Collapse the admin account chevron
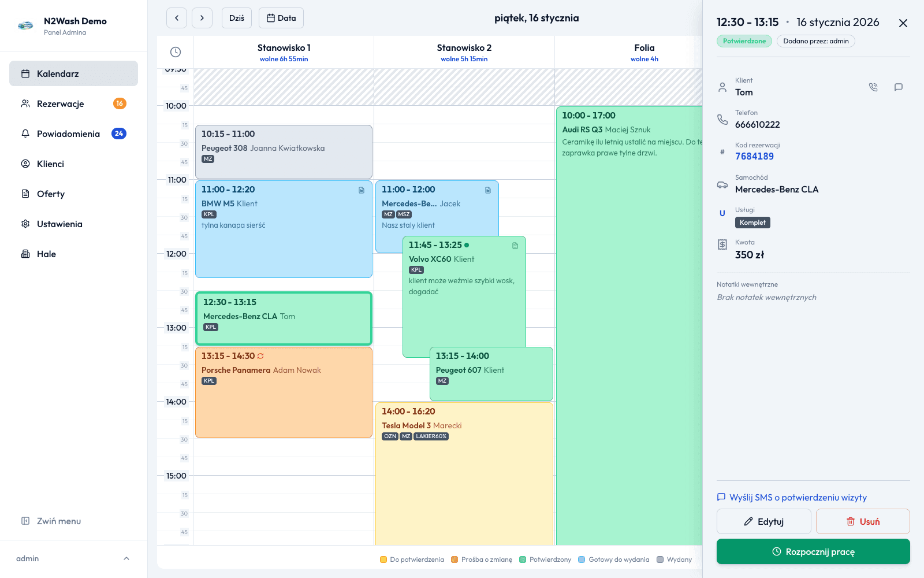Screen dimensions: 924x578 (x=126, y=558)
